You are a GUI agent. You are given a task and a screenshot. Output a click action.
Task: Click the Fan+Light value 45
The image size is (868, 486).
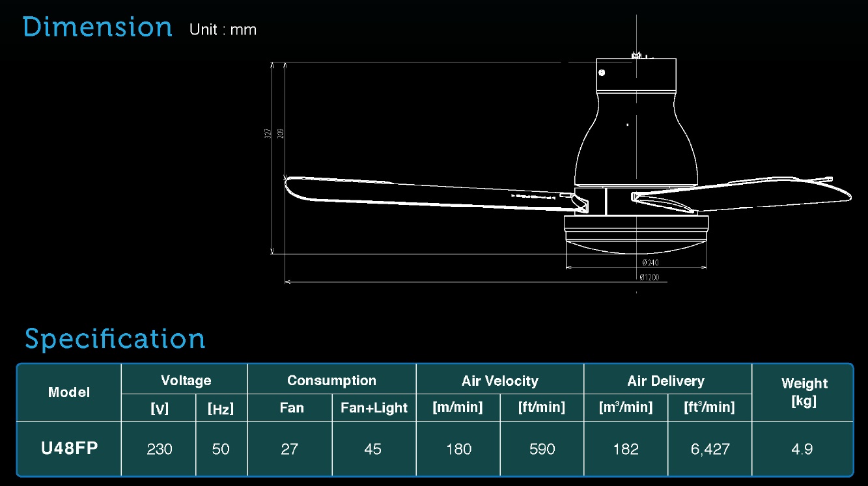pyautogui.click(x=373, y=449)
